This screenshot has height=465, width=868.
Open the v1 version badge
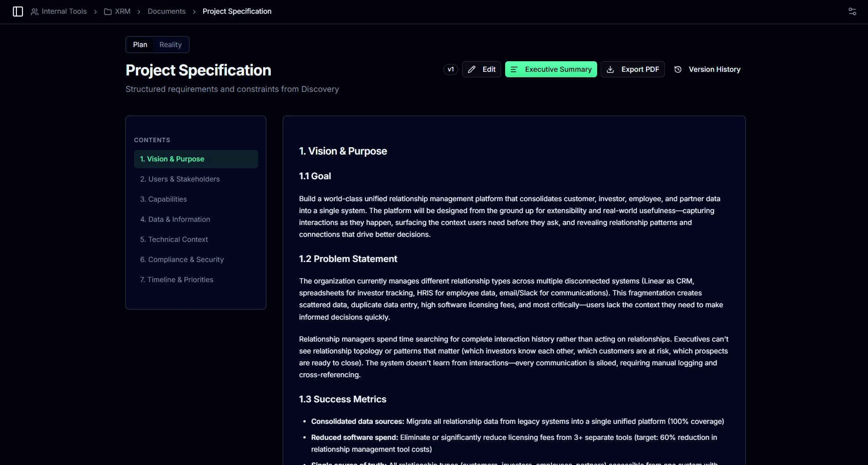[x=451, y=69]
